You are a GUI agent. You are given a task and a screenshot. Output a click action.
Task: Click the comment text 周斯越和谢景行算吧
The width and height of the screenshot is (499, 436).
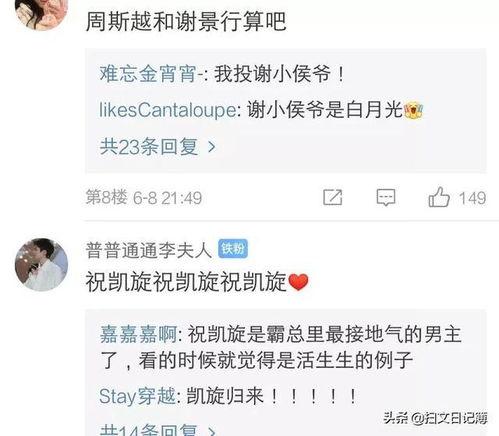(186, 21)
